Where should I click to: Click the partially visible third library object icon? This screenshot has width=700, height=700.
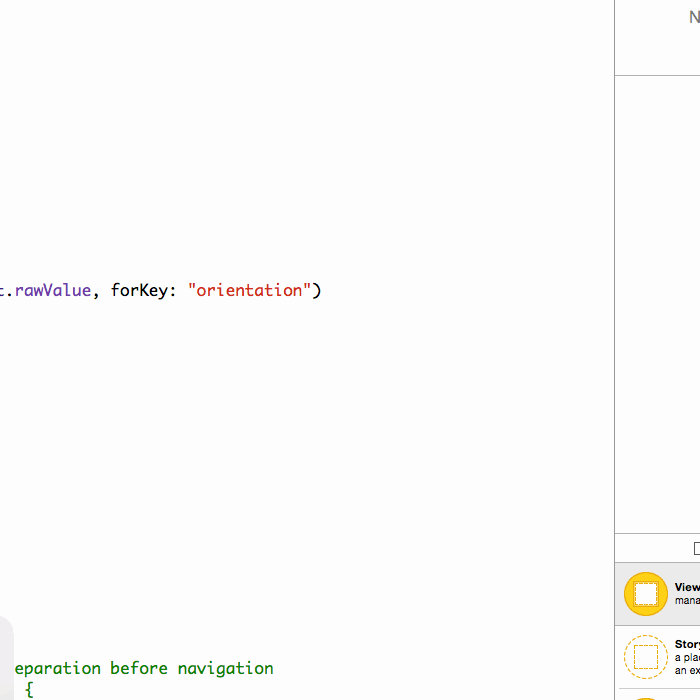click(645, 697)
